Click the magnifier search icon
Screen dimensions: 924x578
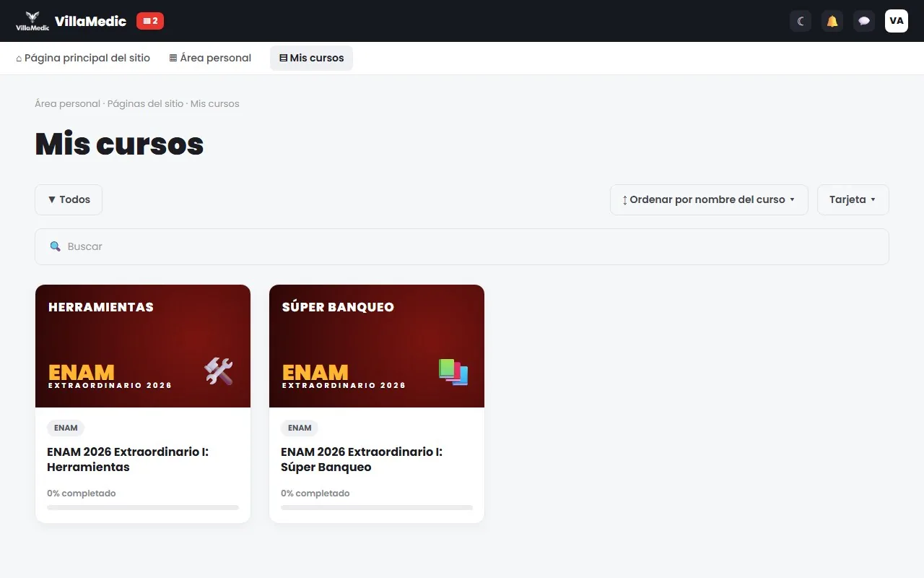(x=55, y=246)
